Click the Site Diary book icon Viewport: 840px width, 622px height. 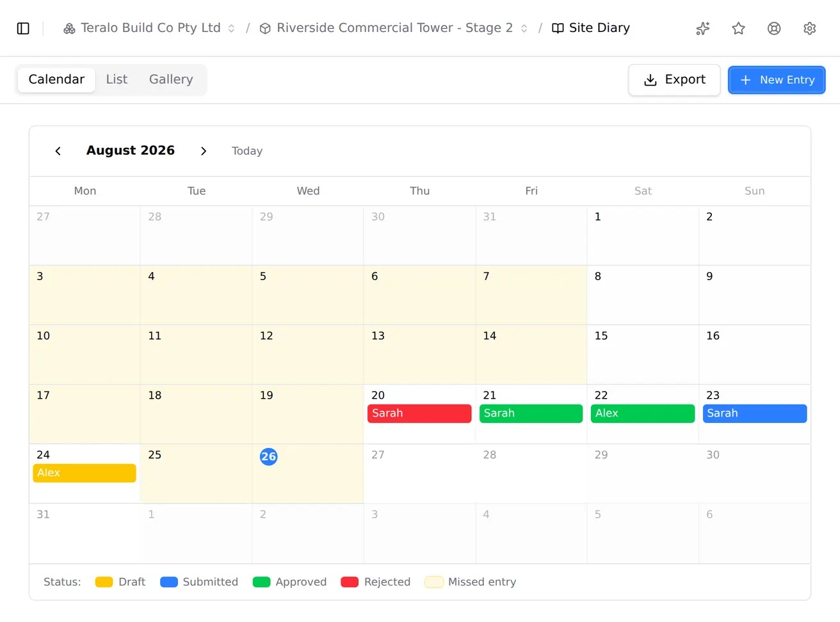pos(558,28)
